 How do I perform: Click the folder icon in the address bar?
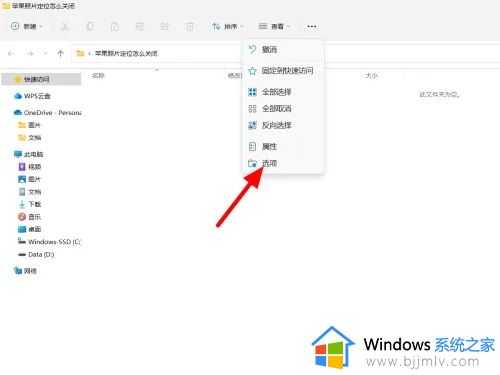point(80,53)
